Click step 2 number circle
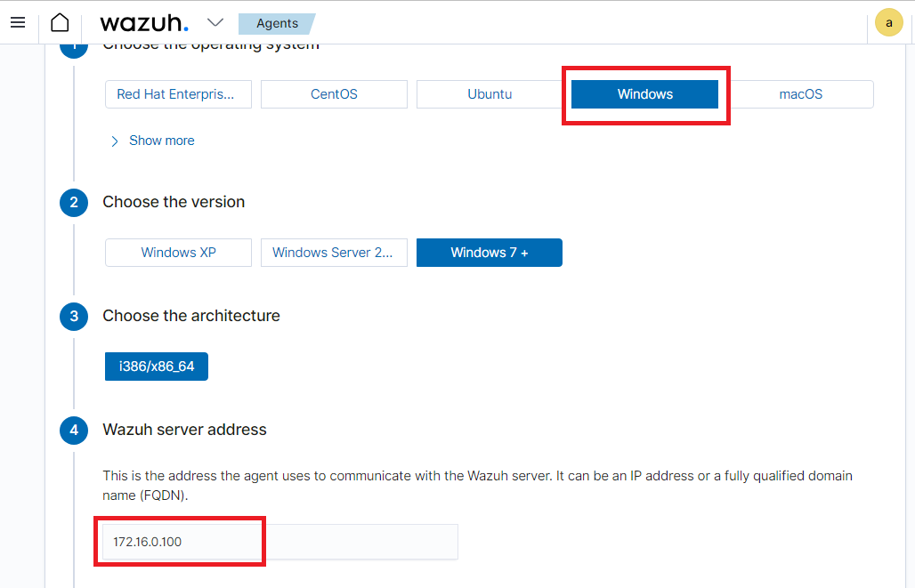The width and height of the screenshot is (915, 588). (x=74, y=203)
